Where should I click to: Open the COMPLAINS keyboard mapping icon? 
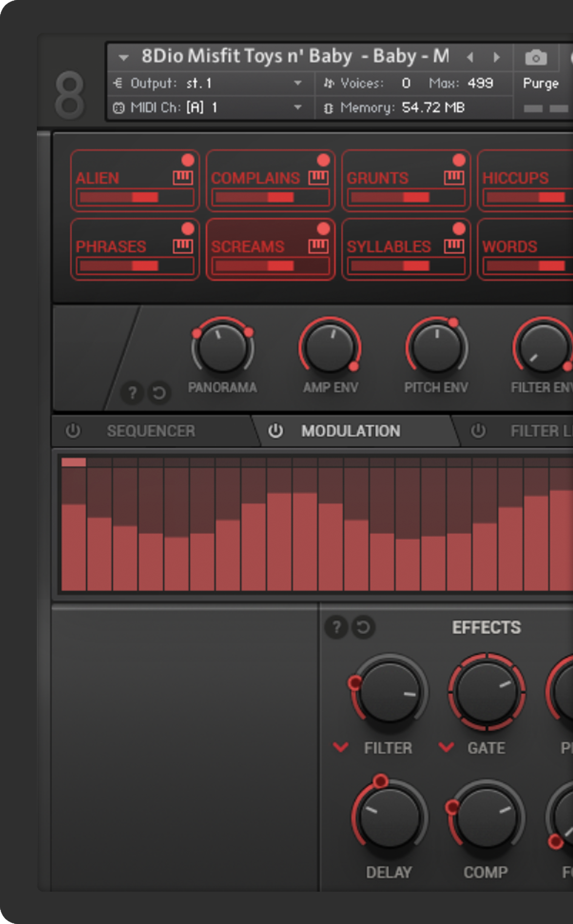[319, 177]
